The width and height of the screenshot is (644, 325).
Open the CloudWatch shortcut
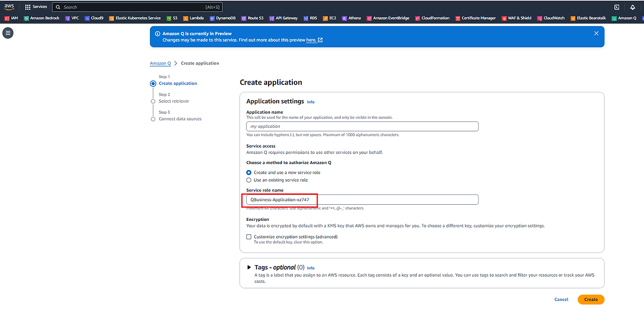(x=551, y=18)
